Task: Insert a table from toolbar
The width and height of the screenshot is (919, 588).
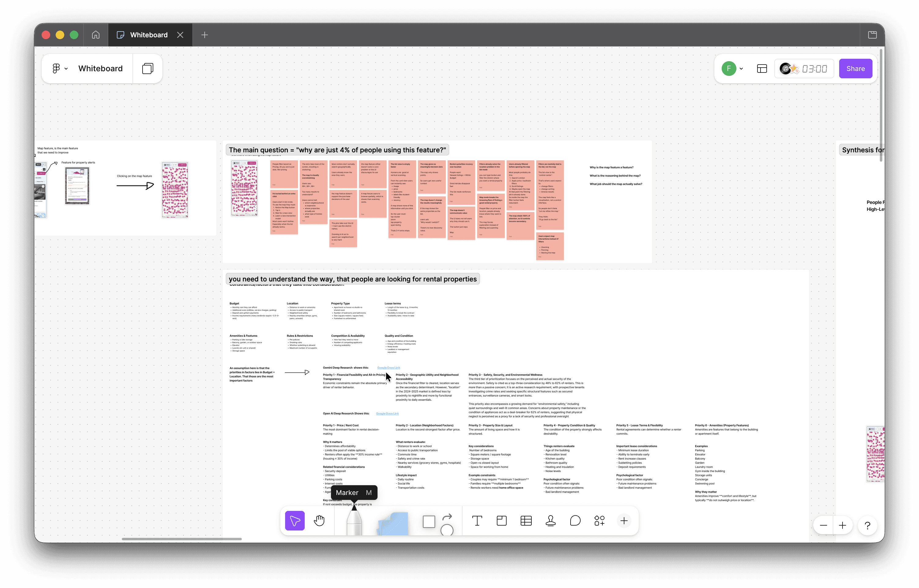Action: point(526,520)
